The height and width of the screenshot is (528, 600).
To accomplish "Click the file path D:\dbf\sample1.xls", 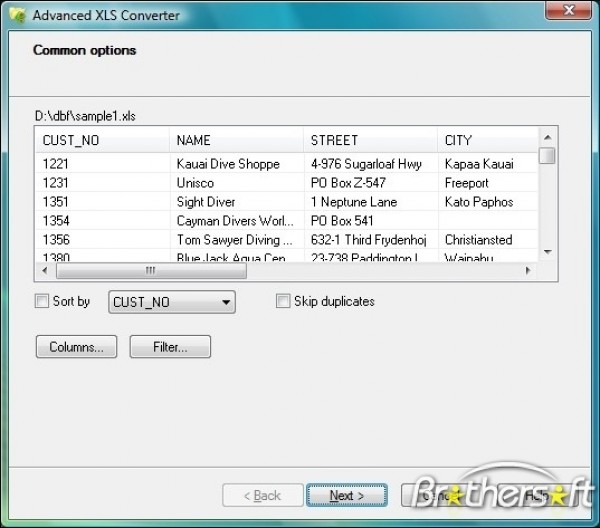I will (85, 116).
